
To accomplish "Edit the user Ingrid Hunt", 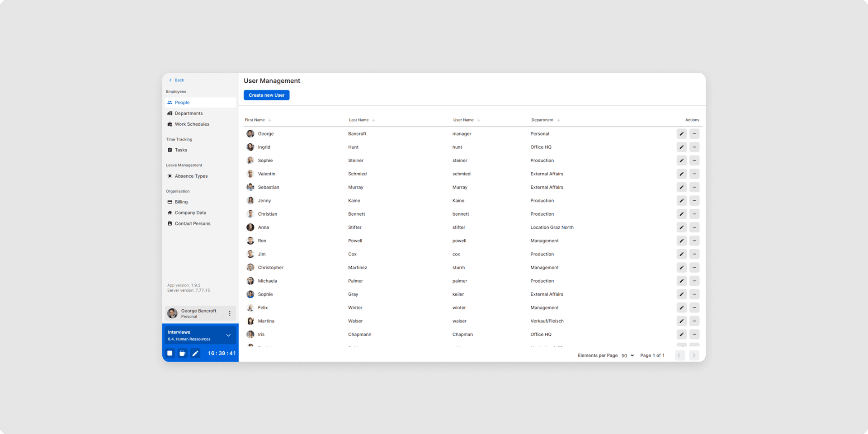I will pos(681,147).
